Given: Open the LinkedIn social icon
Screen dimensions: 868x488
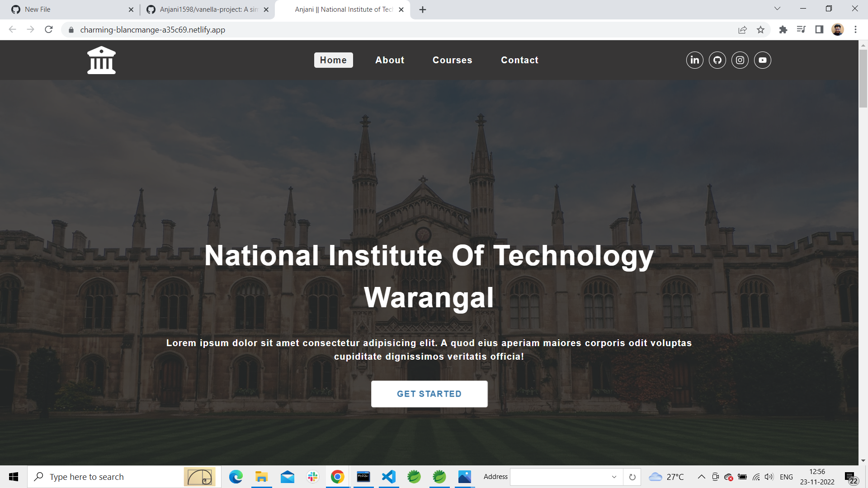Looking at the screenshot, I should pyautogui.click(x=694, y=60).
